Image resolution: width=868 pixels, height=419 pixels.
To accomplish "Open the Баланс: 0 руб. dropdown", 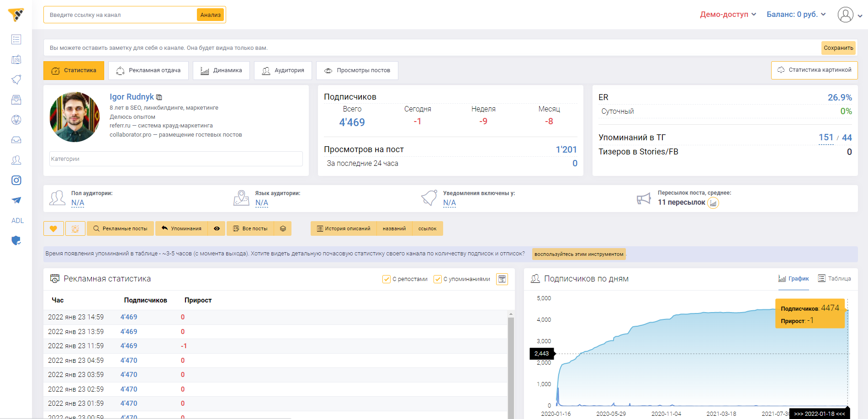I will pyautogui.click(x=796, y=15).
